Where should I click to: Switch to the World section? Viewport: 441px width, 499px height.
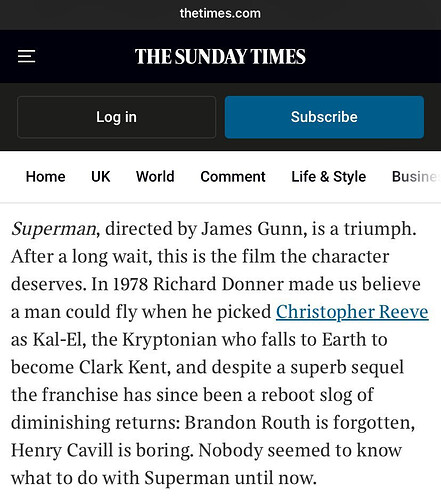point(155,177)
